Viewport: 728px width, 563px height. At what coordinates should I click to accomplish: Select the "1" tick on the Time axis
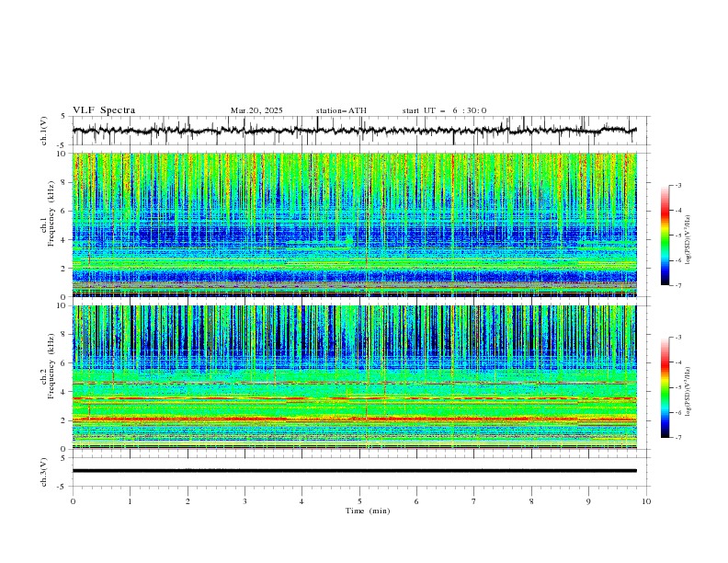coord(130,501)
